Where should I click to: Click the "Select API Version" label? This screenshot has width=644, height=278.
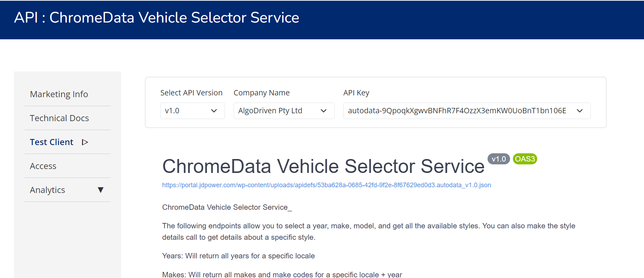[x=191, y=93]
